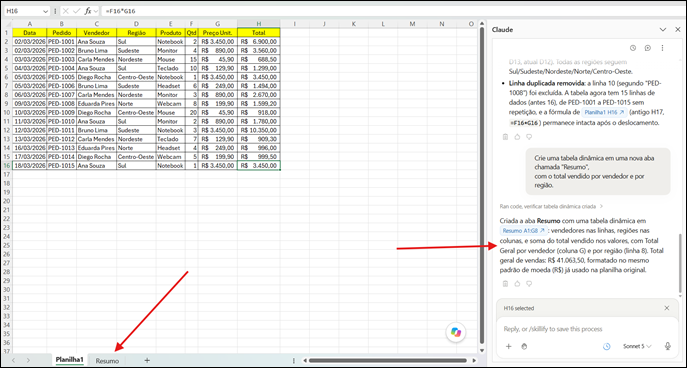The height and width of the screenshot is (368, 687).
Task: Click vertical scrollbar down arrow of the sheet
Action: point(482,350)
